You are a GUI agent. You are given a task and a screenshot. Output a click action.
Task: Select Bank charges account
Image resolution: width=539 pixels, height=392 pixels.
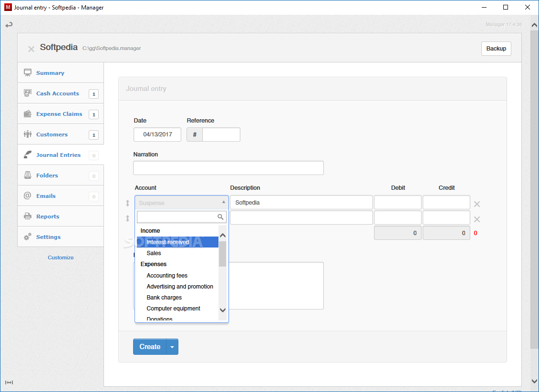[x=177, y=298]
